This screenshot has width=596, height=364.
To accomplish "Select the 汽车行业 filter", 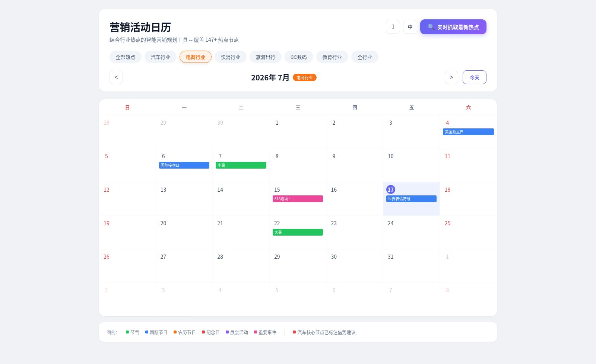I will coord(161,57).
